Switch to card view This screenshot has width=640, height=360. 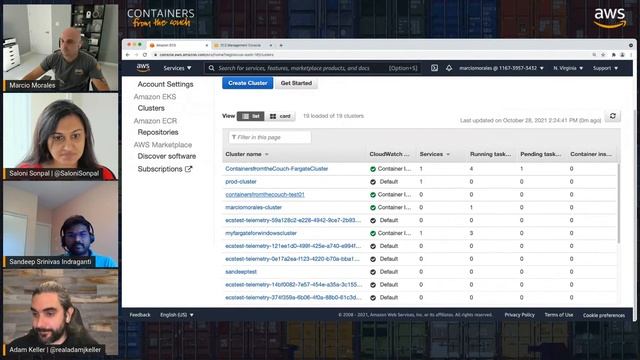[x=280, y=116]
